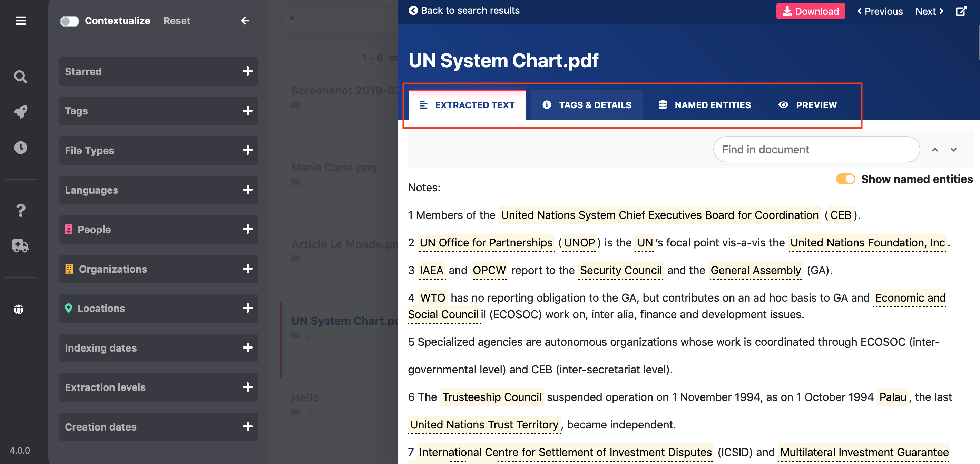Viewport: 980px width, 464px height.
Task: Expand the Starred filter
Action: coord(248,71)
